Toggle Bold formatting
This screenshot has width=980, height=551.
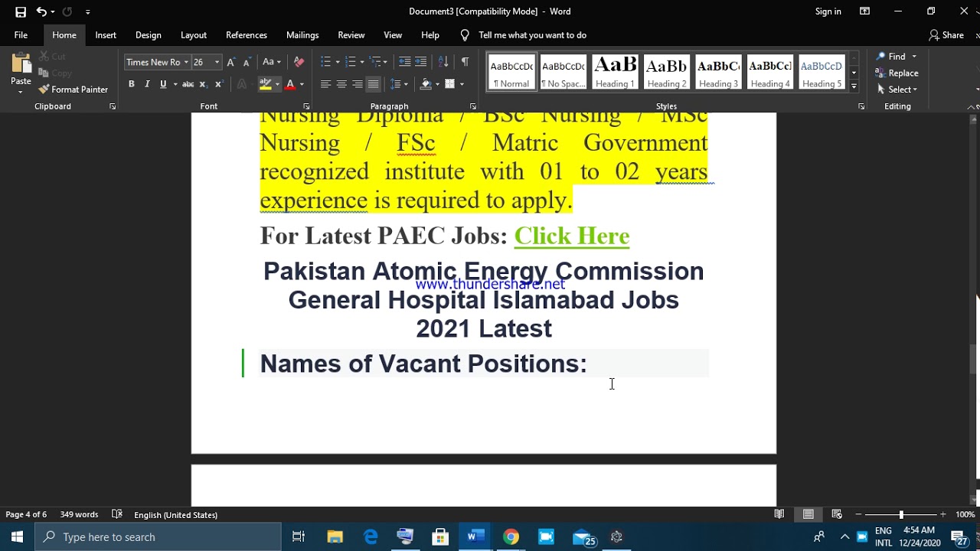[x=131, y=84]
